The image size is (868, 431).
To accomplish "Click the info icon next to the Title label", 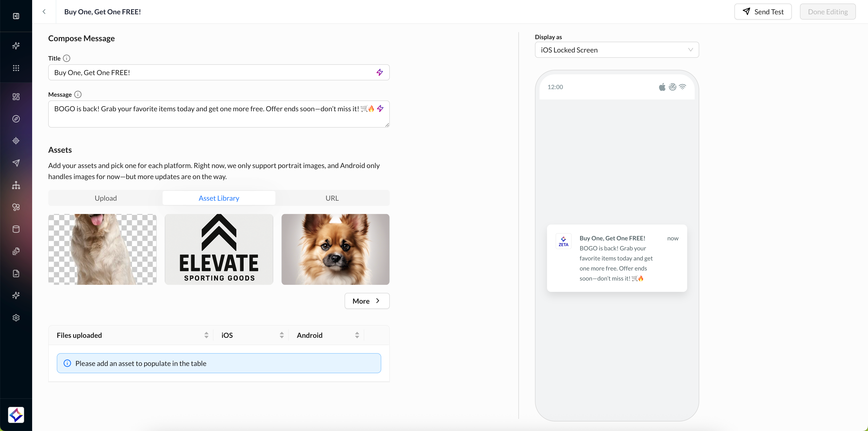I will click(x=67, y=58).
